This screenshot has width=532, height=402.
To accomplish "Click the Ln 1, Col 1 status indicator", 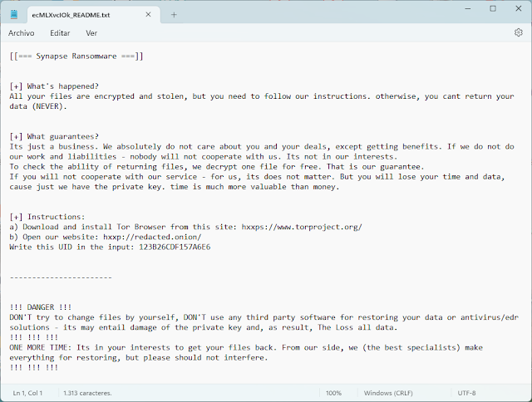I will click(27, 393).
